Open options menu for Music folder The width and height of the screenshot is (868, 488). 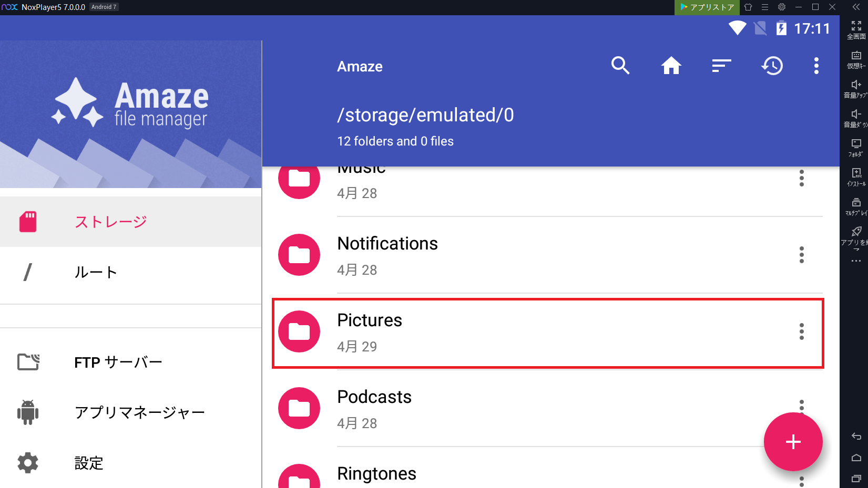pyautogui.click(x=802, y=178)
